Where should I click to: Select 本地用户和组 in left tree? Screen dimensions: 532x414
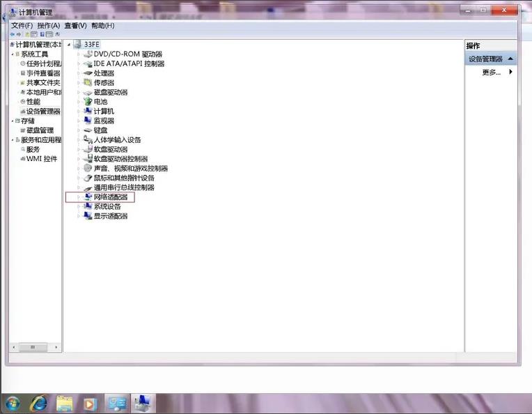43,92
